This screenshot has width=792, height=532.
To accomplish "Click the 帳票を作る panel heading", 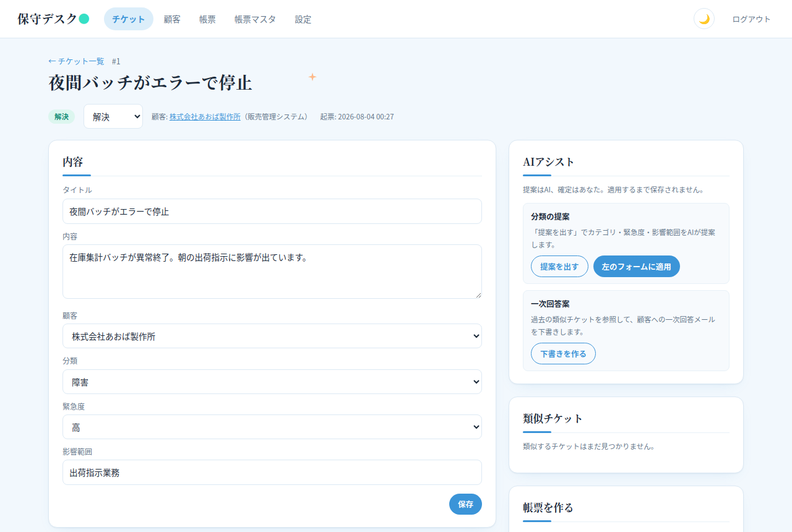I will pyautogui.click(x=548, y=507).
